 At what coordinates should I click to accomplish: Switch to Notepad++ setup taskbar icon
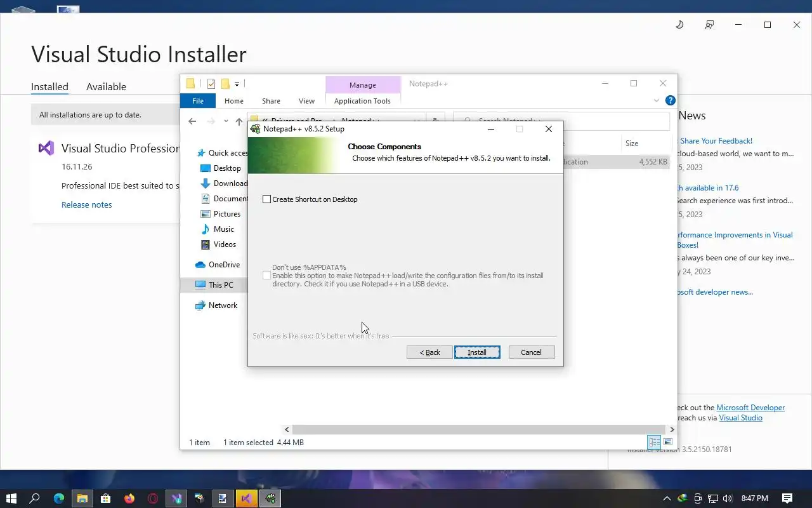[x=270, y=498]
